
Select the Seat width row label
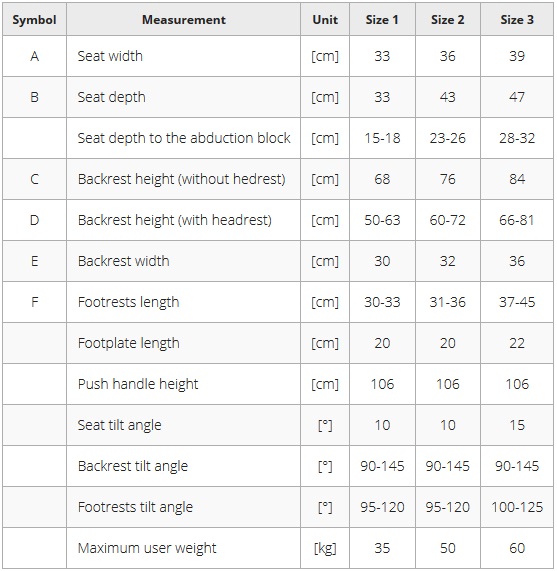[110, 56]
